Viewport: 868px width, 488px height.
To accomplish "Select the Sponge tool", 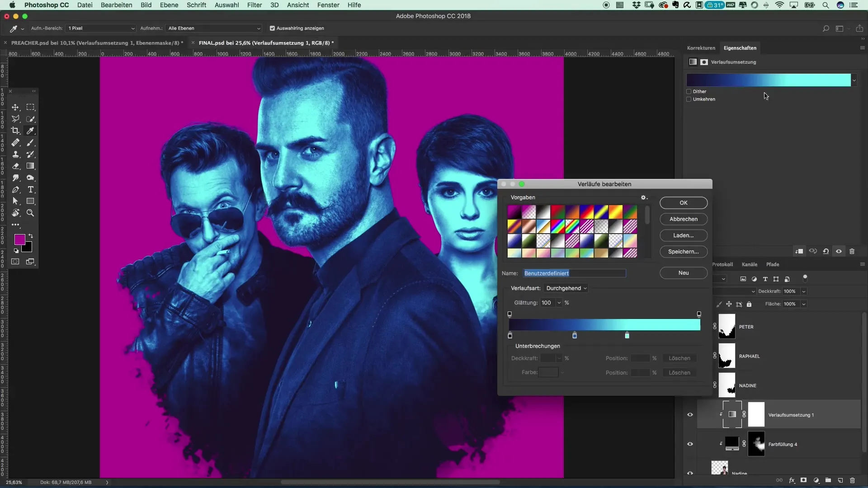I will coord(30,178).
